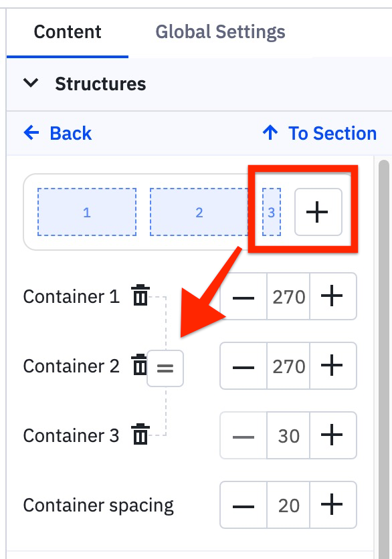Screen dimensions: 392x559
Task: Decrease Container 1 width with minus
Action: click(243, 296)
